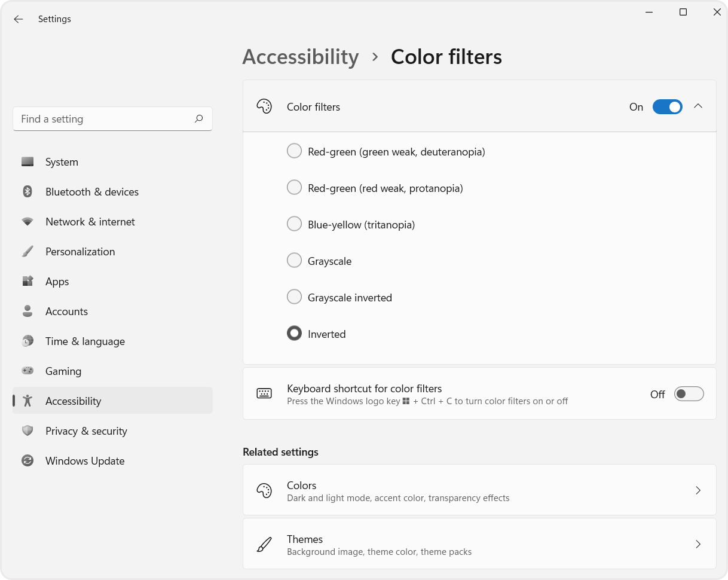
Task: Choose the Blue-yellow (tritanopia) option
Action: click(x=294, y=224)
